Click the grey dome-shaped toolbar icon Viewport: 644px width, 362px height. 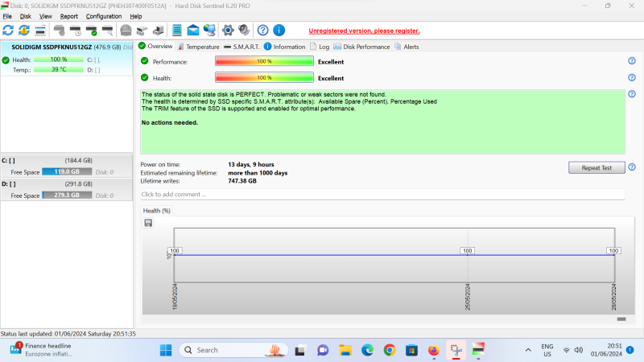pos(126,30)
